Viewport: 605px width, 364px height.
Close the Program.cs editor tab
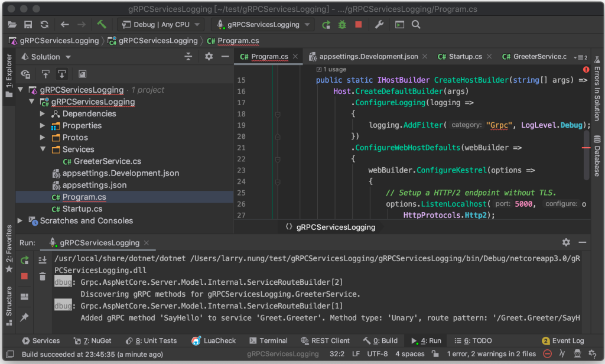[x=295, y=56]
